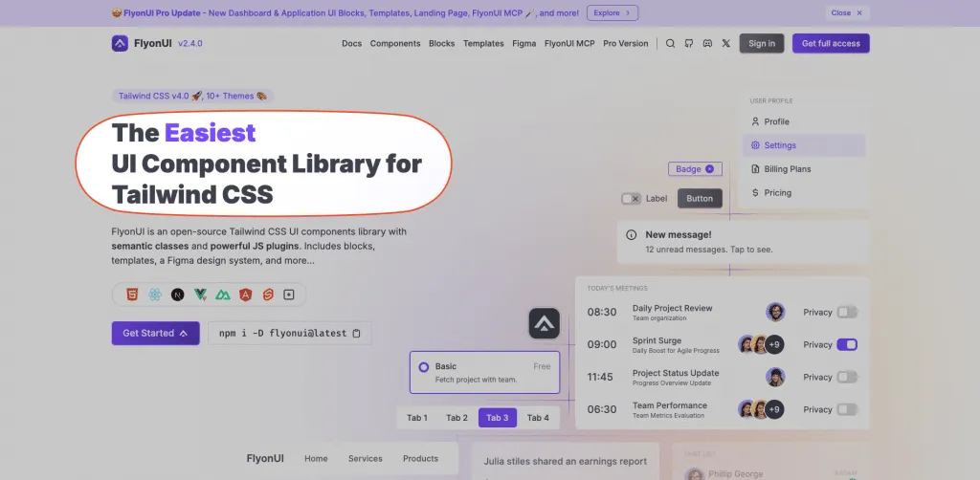Open the FlyonUI MCP nav item
This screenshot has height=480, width=980.
point(569,44)
